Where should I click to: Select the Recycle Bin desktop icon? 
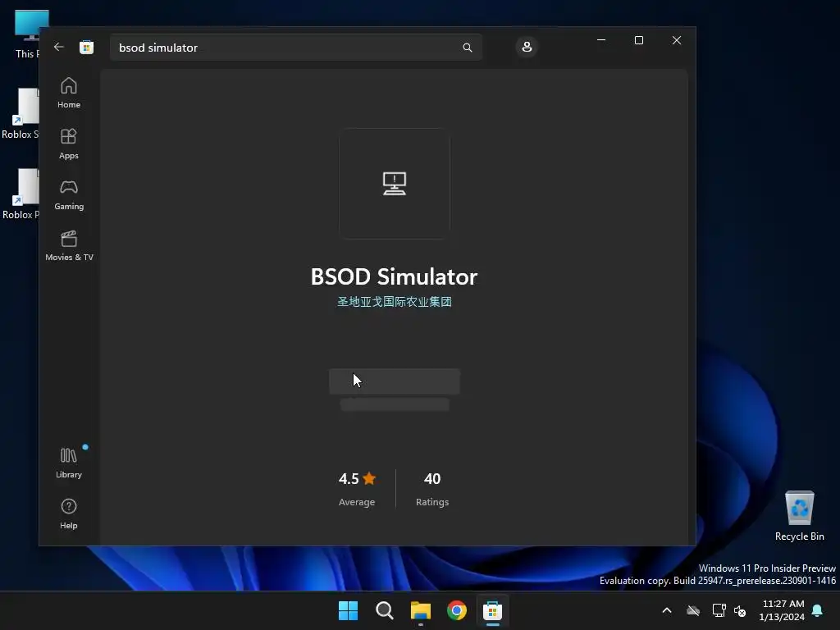pos(799,516)
